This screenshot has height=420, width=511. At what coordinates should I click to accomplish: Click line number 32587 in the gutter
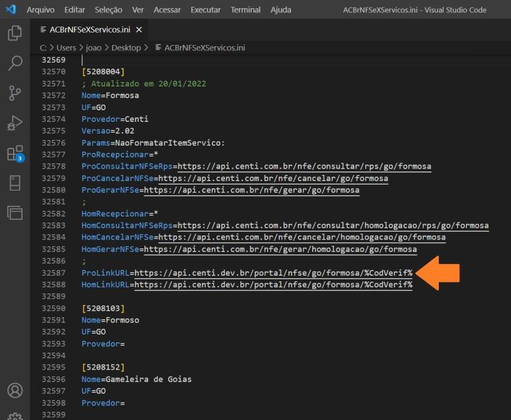coord(53,273)
